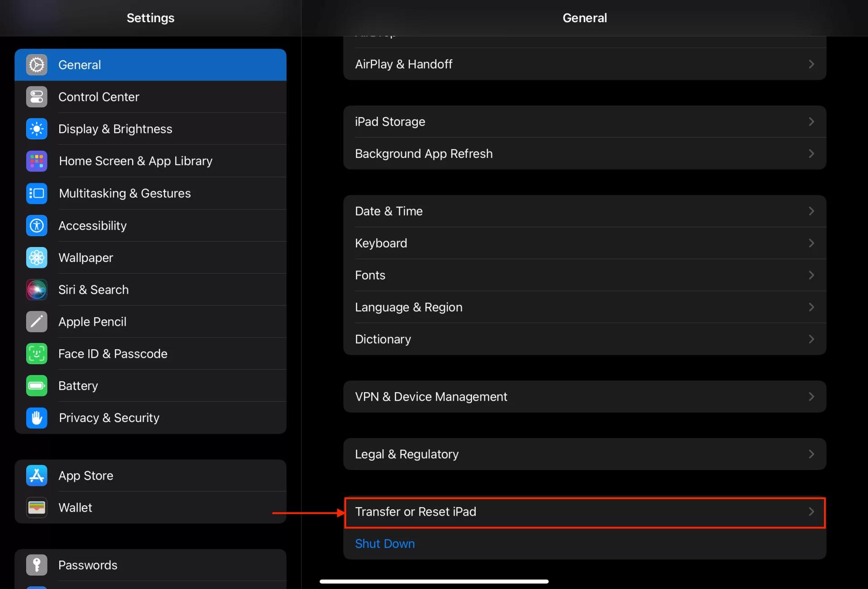Expand Background App Refresh chevron

811,154
